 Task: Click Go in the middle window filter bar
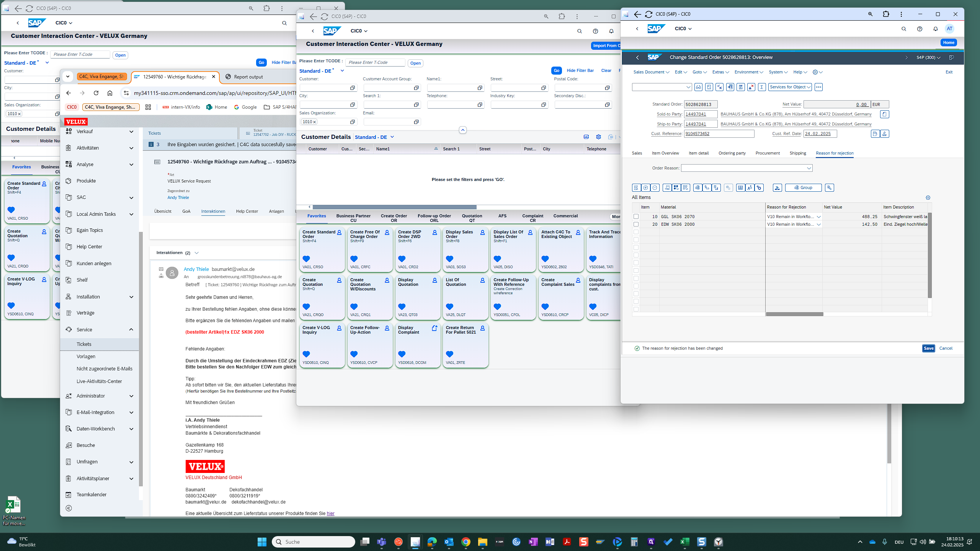556,71
